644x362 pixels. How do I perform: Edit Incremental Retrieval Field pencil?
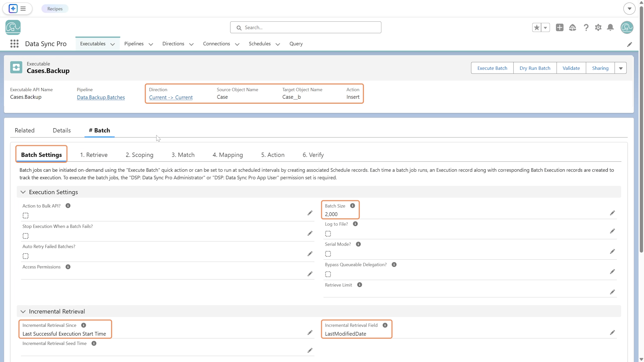click(612, 332)
